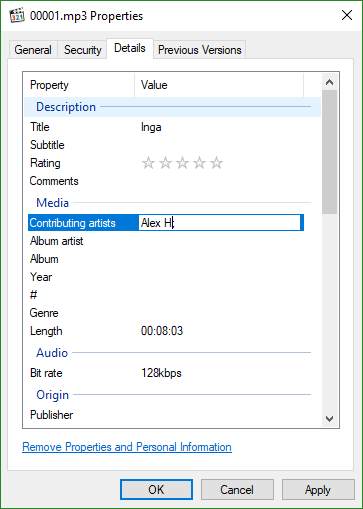Click the Contributing artists text field

coord(220,223)
